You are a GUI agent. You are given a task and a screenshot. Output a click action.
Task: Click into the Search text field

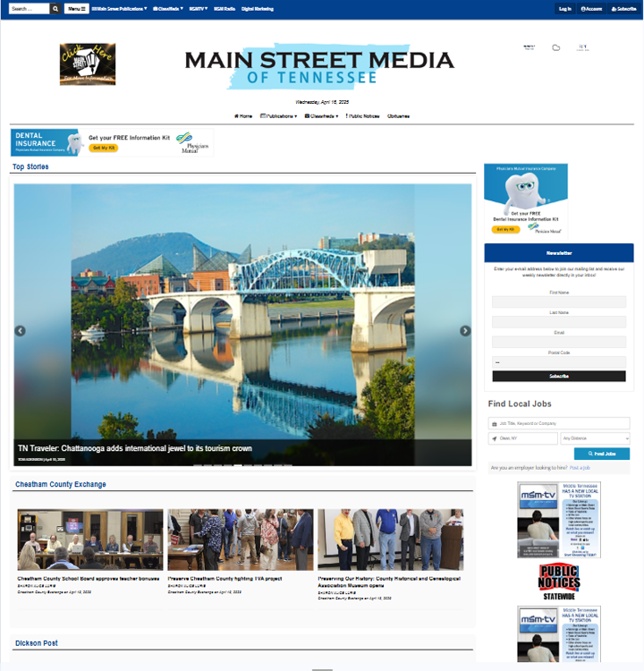click(29, 9)
